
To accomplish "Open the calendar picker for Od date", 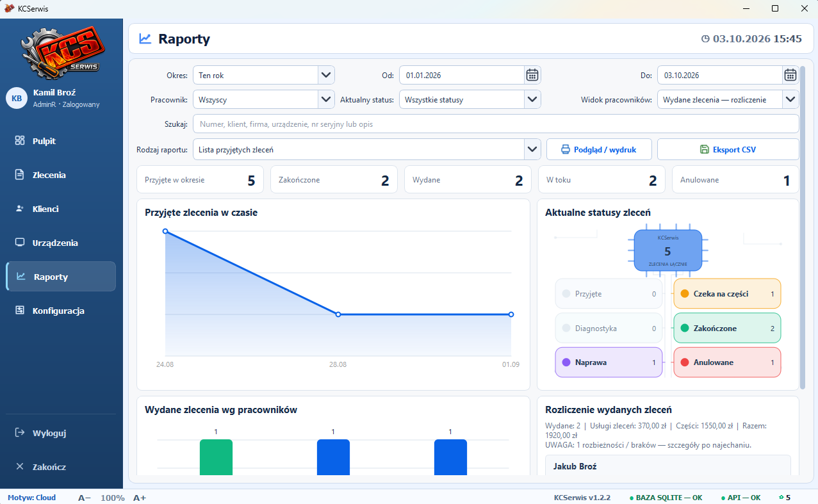I will (x=532, y=75).
